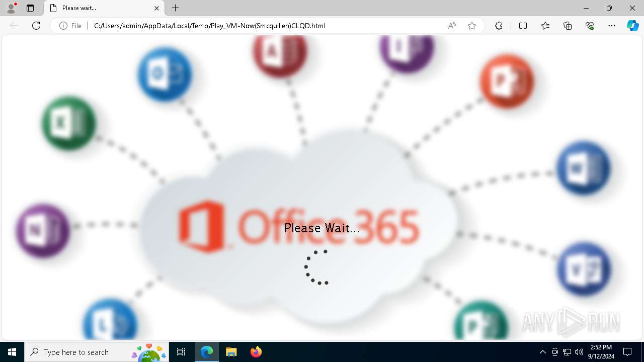Click the taskbar search box

point(97,352)
